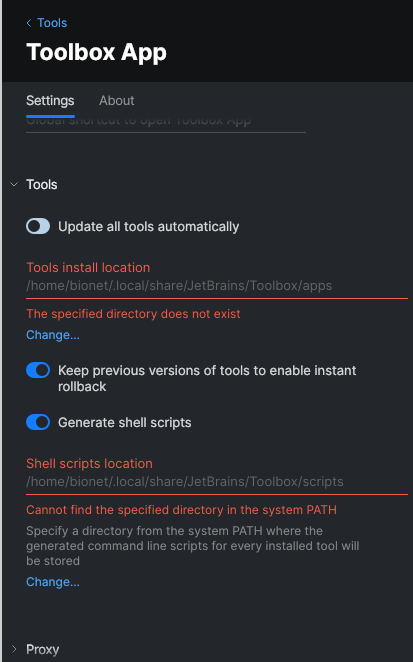413x662 pixels.
Task: Click the Keep previous versions label text
Action: (207, 378)
